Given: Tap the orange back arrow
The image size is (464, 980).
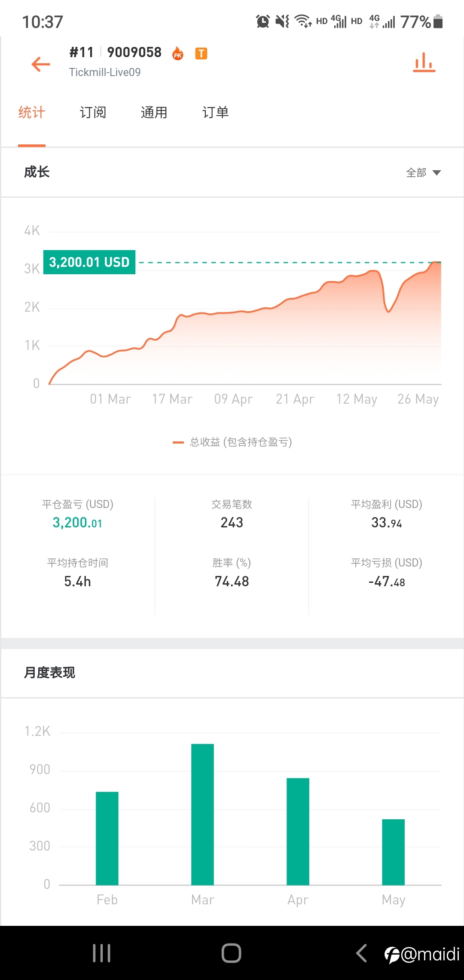Looking at the screenshot, I should coord(41,64).
